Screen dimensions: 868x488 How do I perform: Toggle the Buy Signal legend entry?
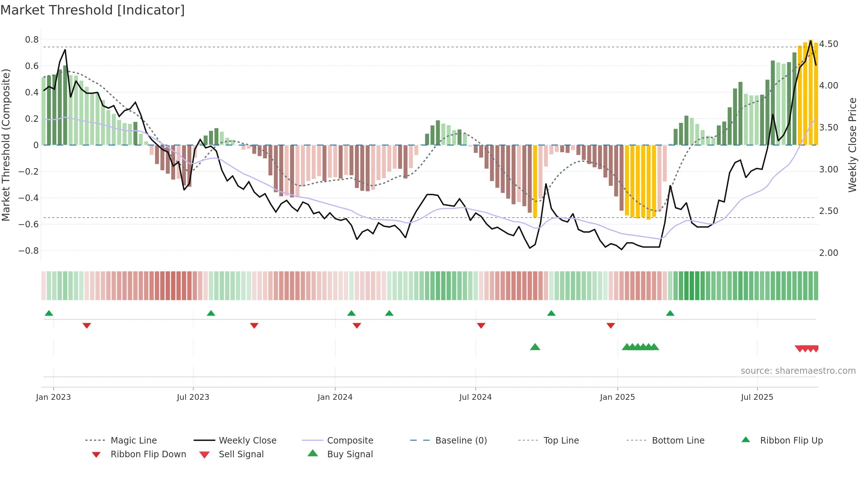(340, 454)
